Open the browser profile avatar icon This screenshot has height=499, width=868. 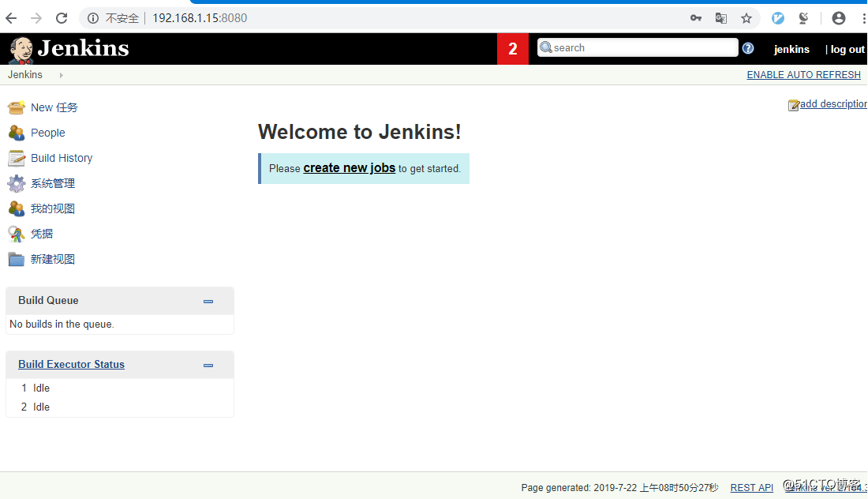839,18
